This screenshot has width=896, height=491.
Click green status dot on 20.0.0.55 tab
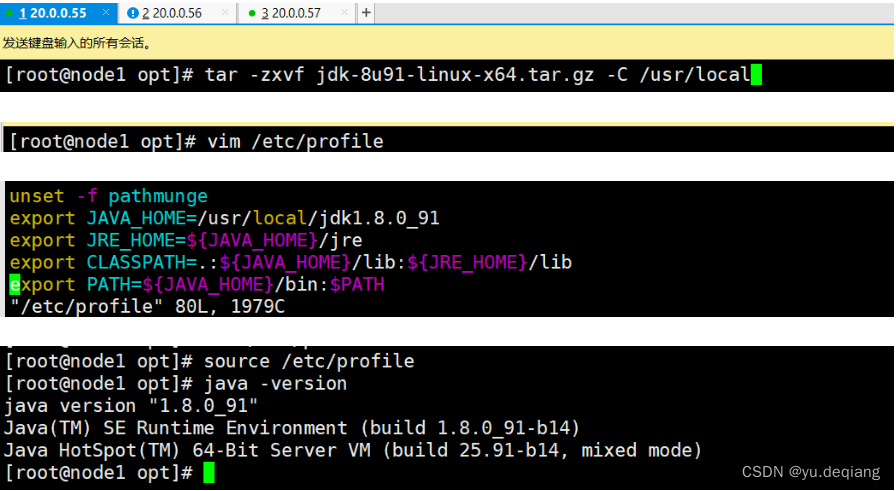pyautogui.click(x=9, y=13)
